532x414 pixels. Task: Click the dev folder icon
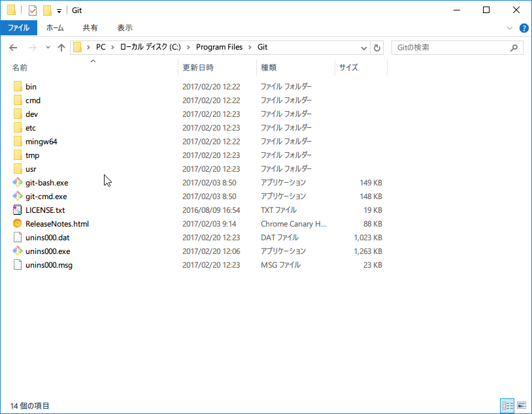coord(18,114)
